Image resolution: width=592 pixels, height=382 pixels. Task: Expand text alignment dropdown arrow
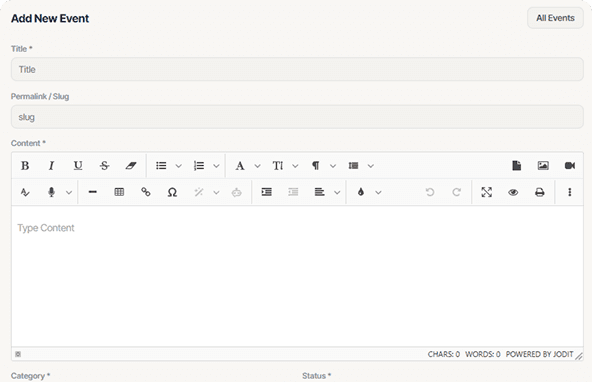pyautogui.click(x=337, y=193)
